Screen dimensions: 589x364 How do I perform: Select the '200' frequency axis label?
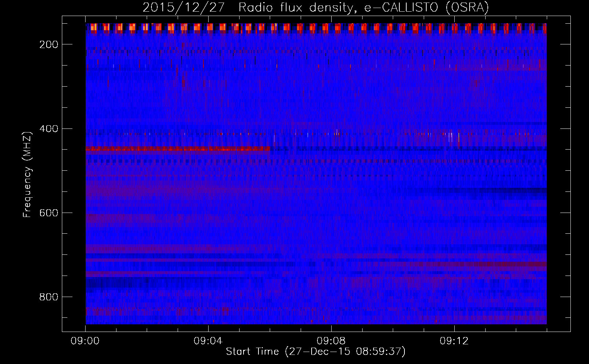click(48, 44)
